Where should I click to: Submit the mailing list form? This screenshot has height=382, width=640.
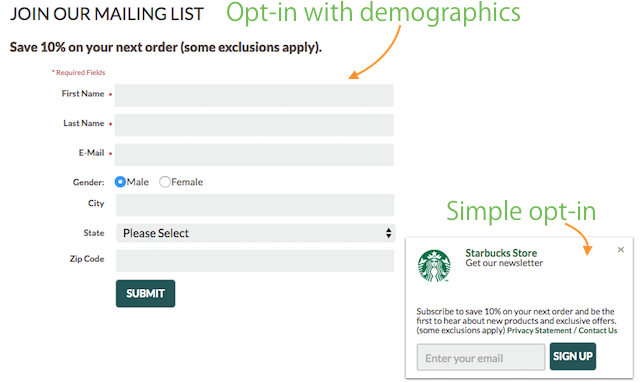[x=145, y=293]
